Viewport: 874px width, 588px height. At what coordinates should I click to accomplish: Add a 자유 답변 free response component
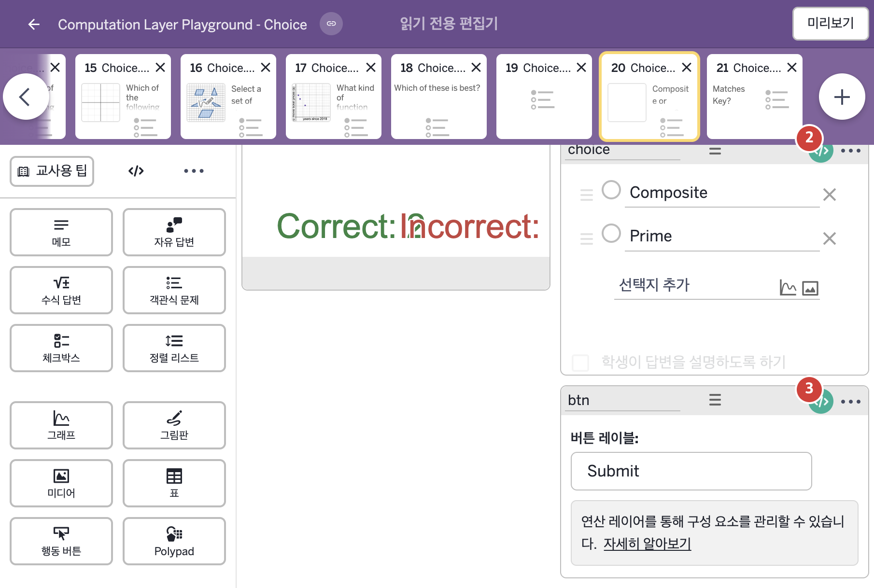174,232
